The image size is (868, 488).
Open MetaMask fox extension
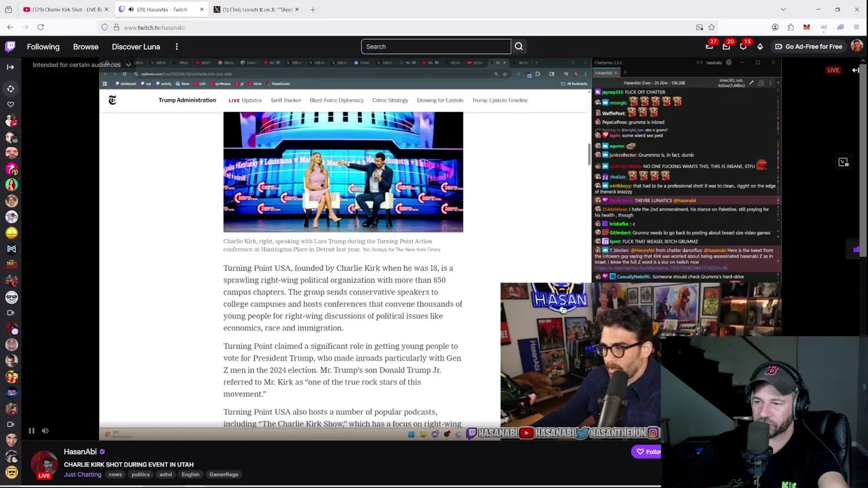pyautogui.click(x=806, y=27)
